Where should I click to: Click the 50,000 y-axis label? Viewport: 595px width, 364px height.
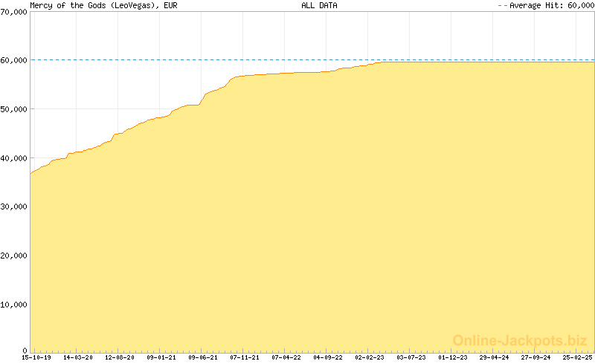tap(13, 109)
